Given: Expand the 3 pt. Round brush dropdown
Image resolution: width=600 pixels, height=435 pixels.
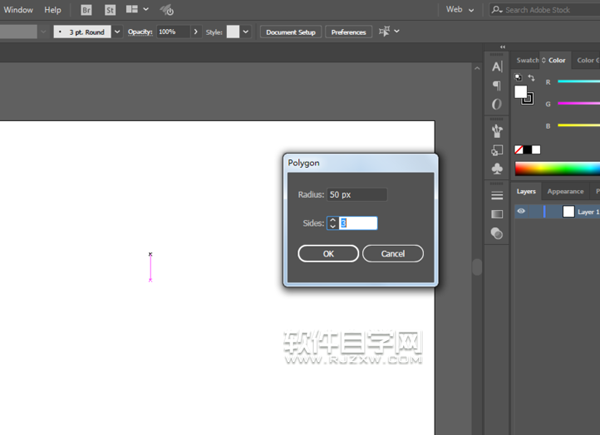Looking at the screenshot, I should 117,32.
